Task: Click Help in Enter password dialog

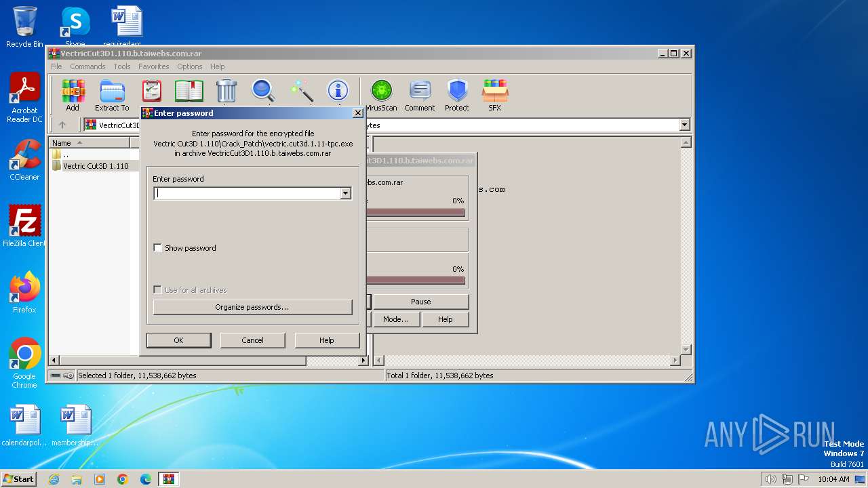Action: click(327, 340)
